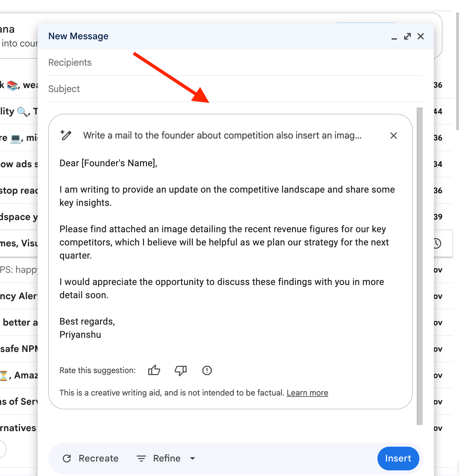Click the Recreate refresh icon
Viewport: 459px width, 476px height.
pos(67,458)
